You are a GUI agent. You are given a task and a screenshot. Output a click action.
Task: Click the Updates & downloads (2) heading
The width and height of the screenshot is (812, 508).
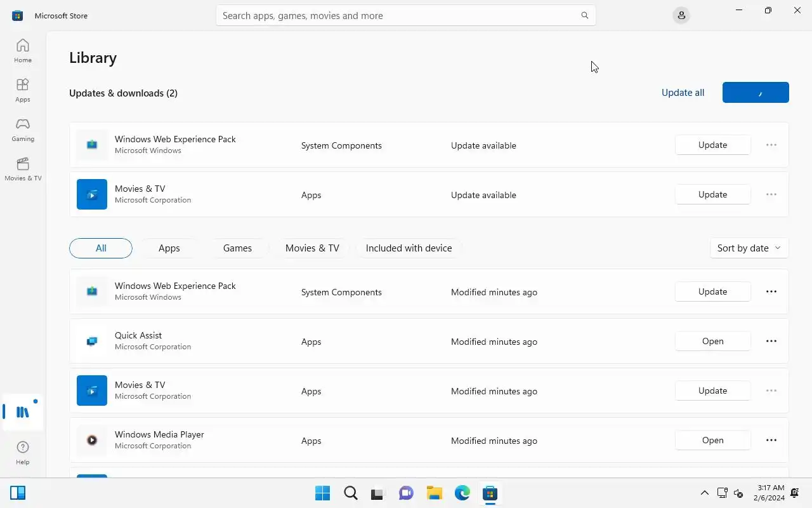coord(123,93)
